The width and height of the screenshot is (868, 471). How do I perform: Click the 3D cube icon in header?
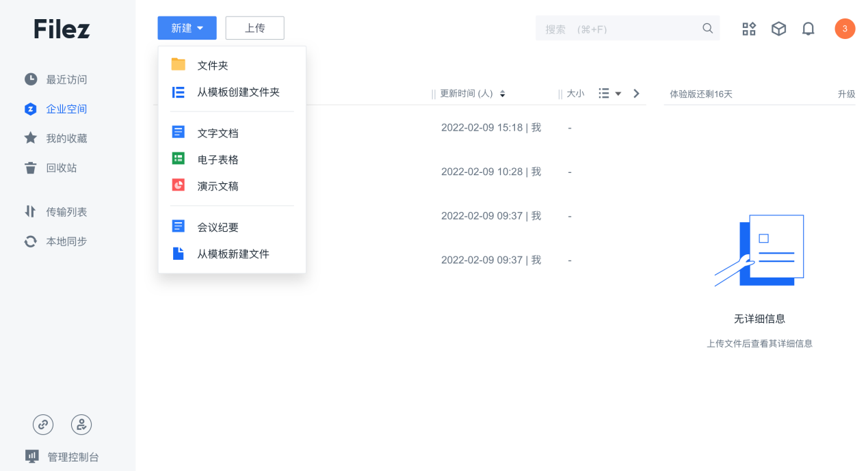[x=778, y=29]
